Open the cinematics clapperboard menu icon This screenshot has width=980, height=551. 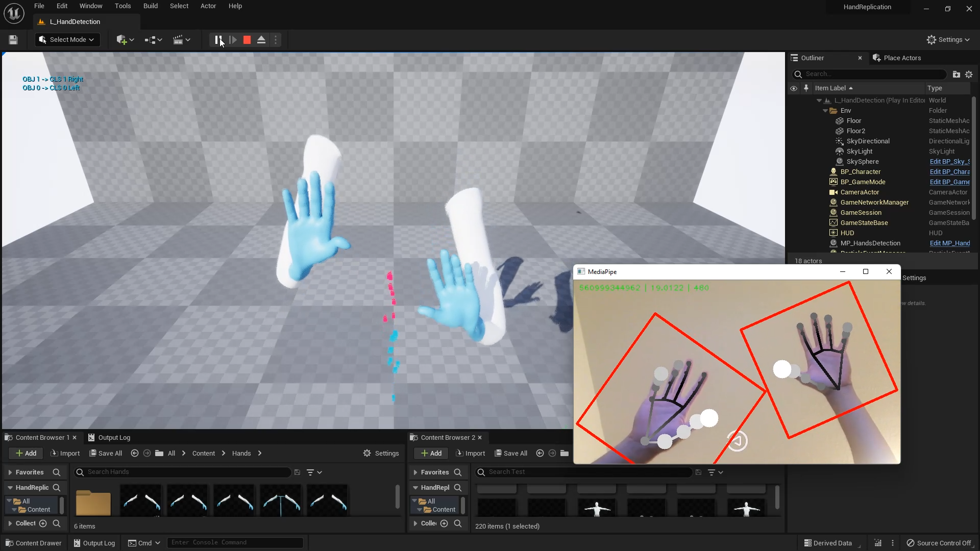coord(178,40)
